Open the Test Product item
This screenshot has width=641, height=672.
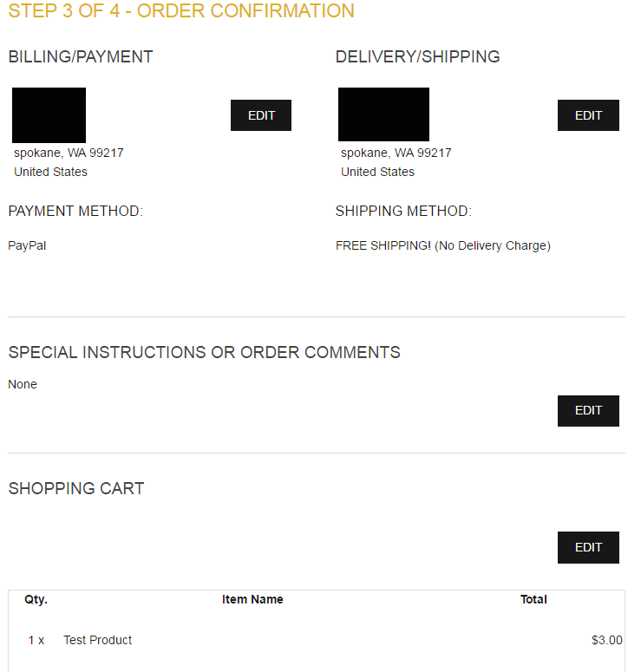98,640
